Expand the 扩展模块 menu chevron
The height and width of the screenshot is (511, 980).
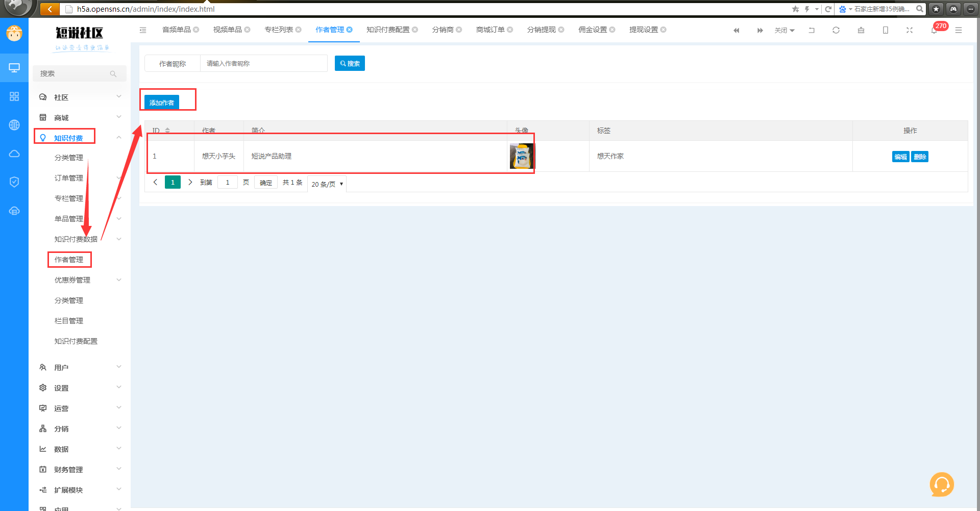click(119, 490)
